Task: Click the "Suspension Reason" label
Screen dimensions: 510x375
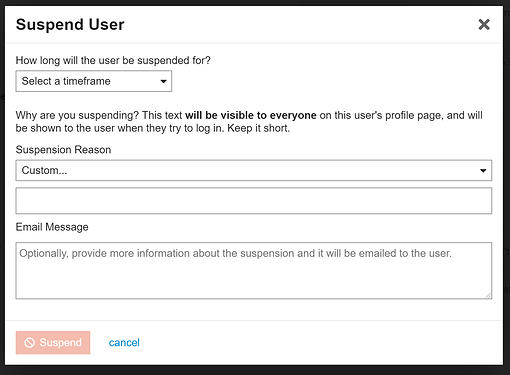Action: [x=63, y=150]
